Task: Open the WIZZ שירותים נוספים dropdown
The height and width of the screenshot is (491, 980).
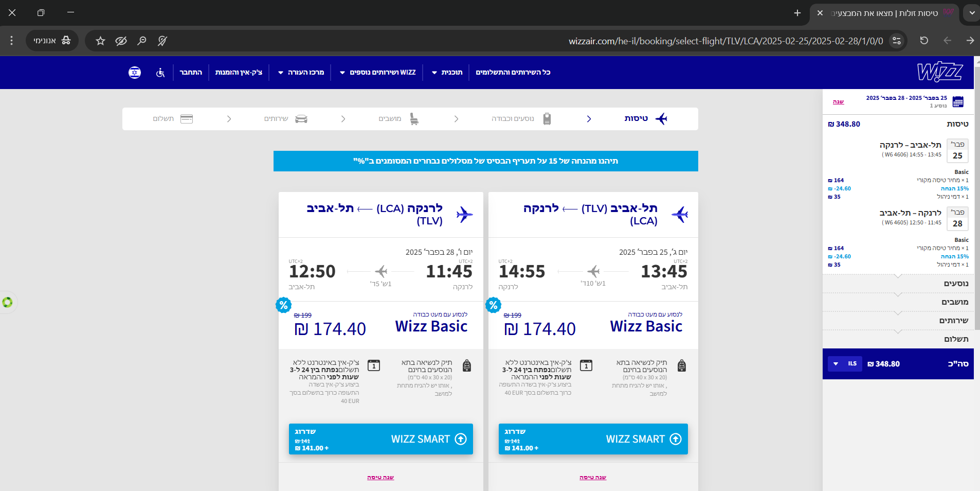Action: tap(377, 73)
